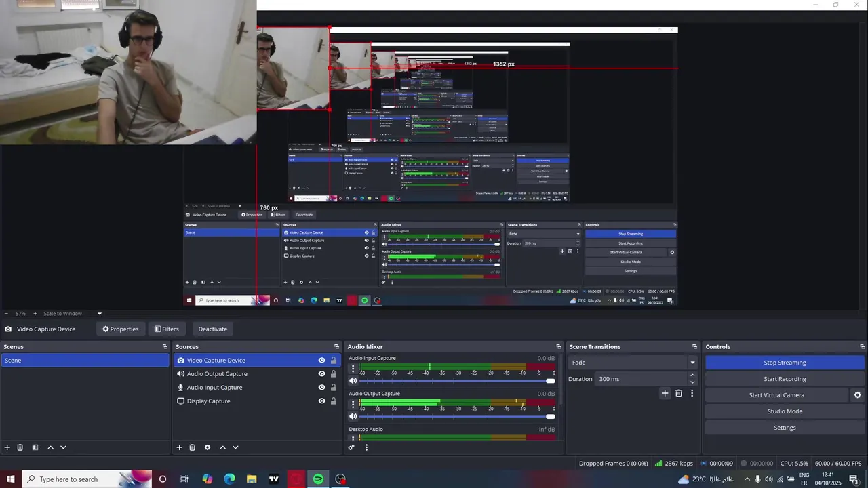This screenshot has width=868, height=488.
Task: Mute Audio Output Capture in mixer
Action: (x=353, y=416)
